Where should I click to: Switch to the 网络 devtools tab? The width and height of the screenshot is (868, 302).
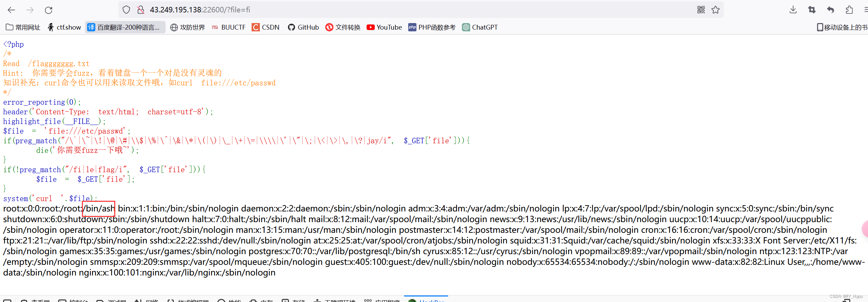point(146,300)
